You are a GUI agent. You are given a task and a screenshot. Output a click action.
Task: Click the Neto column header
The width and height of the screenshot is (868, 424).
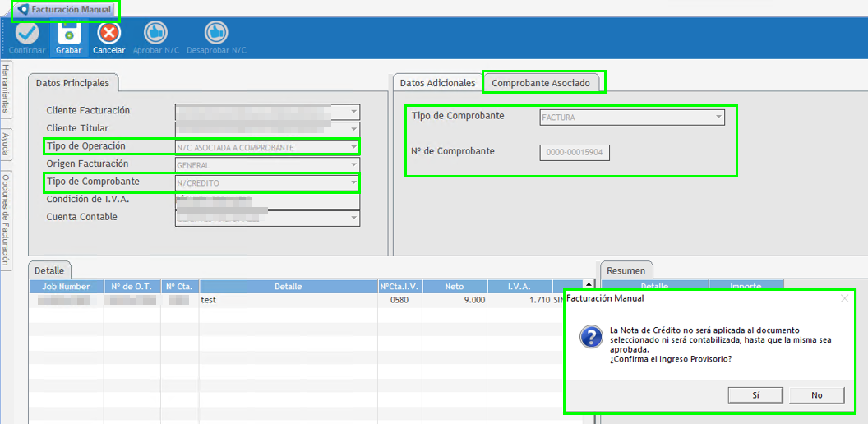pyautogui.click(x=455, y=286)
